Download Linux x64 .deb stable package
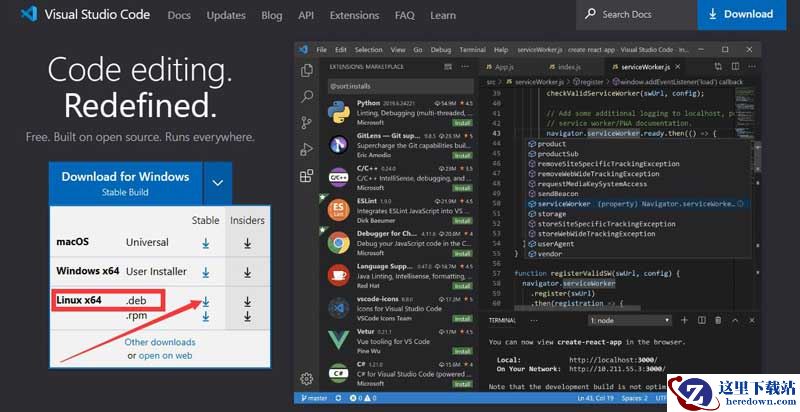Image resolution: width=800 pixels, height=412 pixels. click(x=206, y=301)
